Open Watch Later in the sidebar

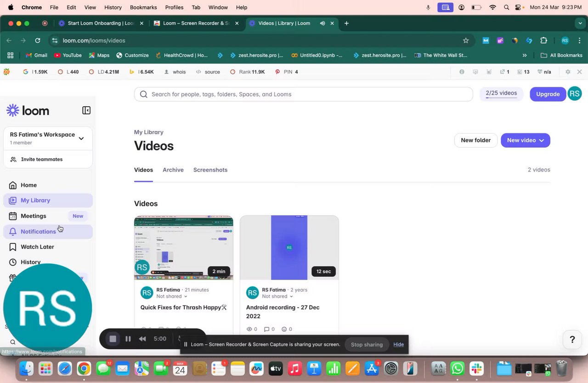click(x=48, y=247)
